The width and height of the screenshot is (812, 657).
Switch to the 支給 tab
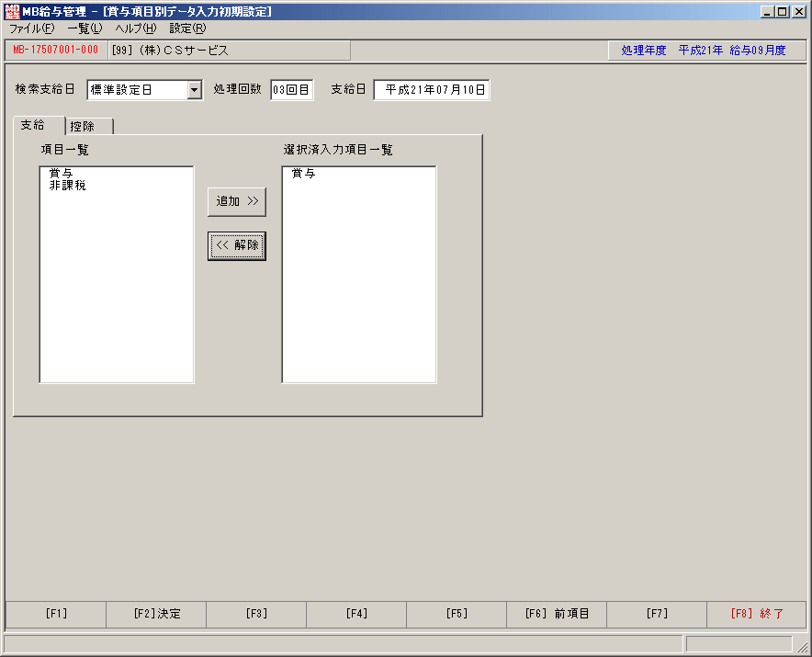(x=39, y=125)
